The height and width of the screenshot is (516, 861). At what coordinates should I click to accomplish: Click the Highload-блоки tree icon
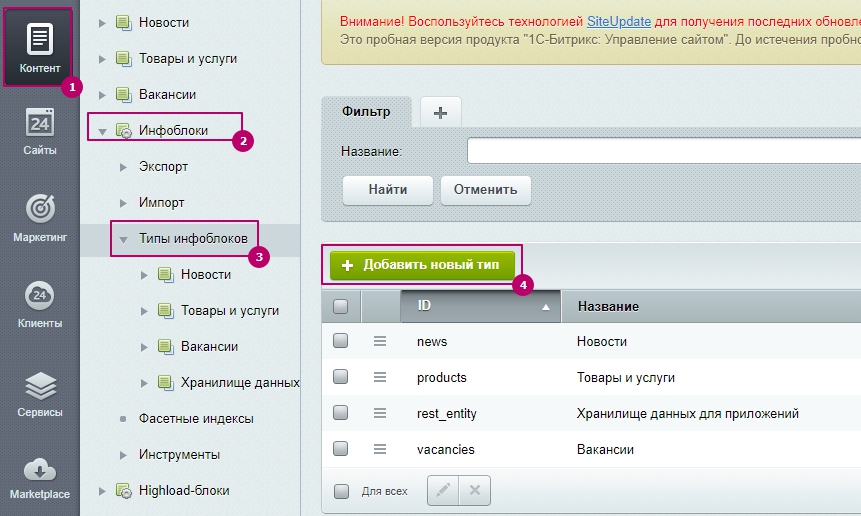[x=124, y=491]
